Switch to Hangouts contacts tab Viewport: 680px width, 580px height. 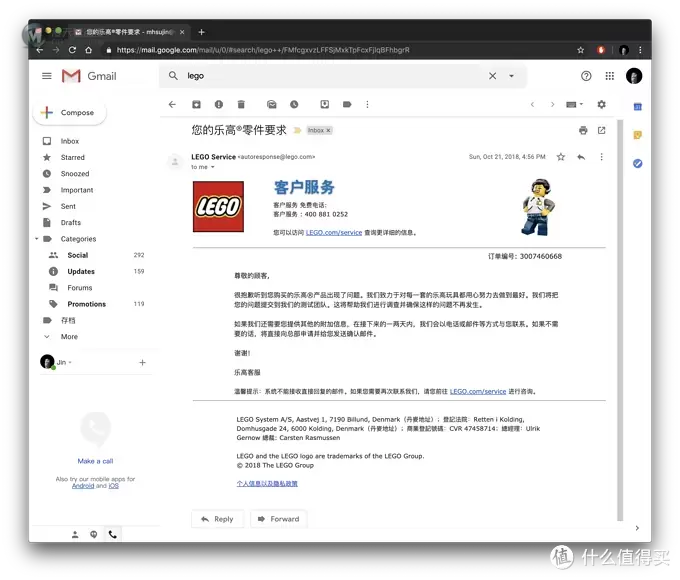tap(75, 534)
